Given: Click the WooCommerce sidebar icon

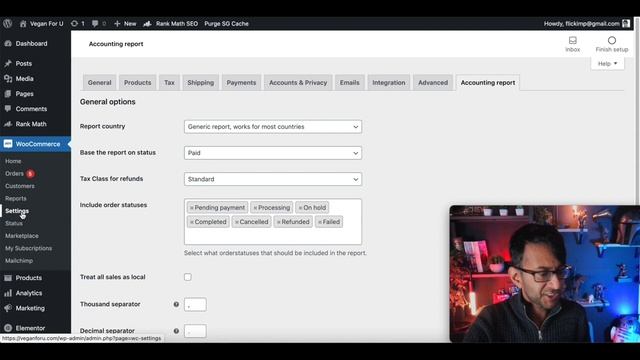Looking at the screenshot, I should (8, 144).
